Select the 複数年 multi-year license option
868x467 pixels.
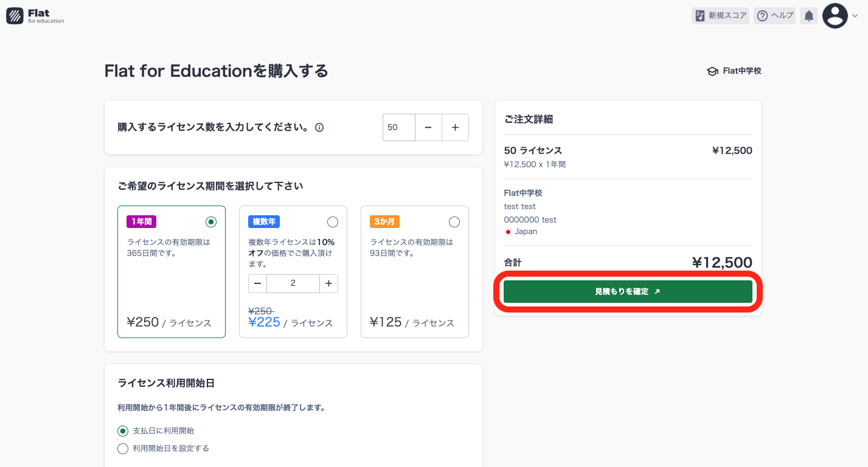point(333,221)
